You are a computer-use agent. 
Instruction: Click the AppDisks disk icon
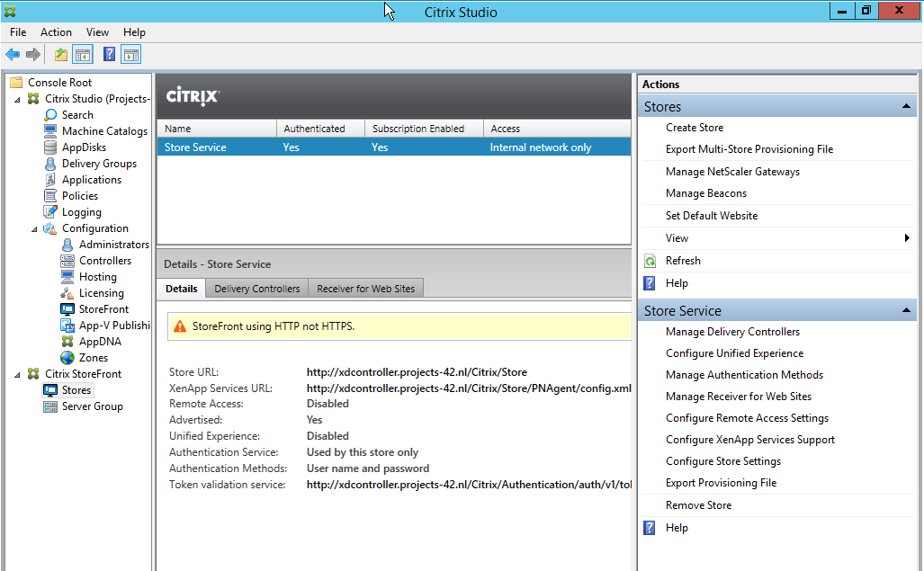51,147
